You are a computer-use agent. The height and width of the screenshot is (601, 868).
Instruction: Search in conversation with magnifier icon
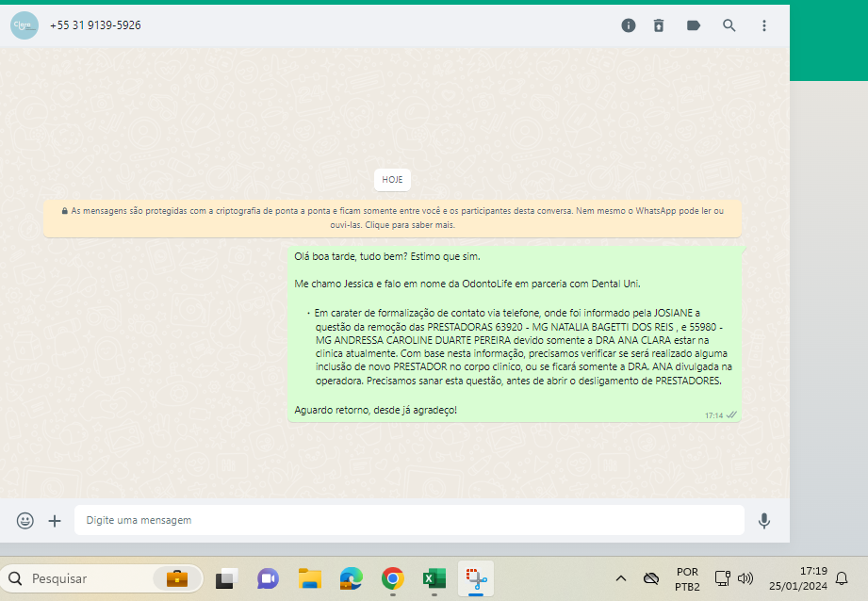[729, 25]
